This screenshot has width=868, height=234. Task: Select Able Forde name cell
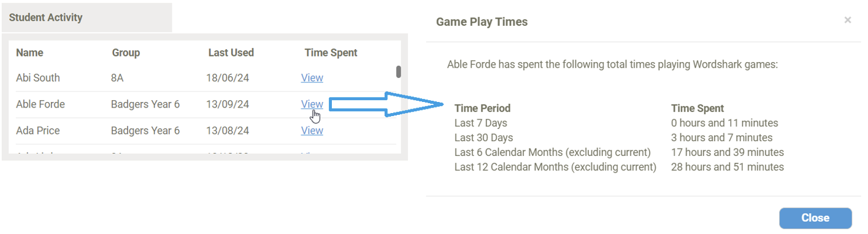40,104
